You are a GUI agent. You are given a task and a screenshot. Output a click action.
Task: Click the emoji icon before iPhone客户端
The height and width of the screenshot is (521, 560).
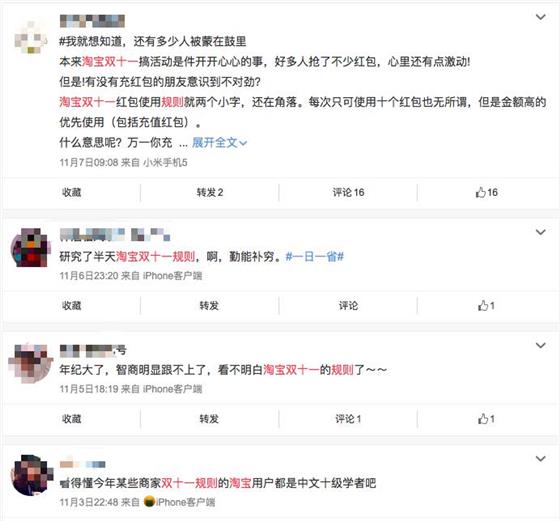149,502
